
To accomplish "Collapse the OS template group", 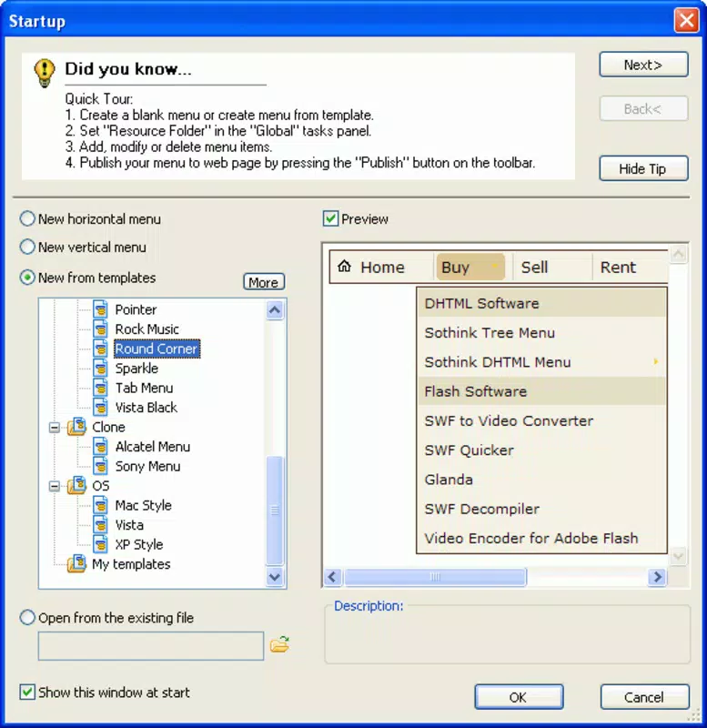I will click(x=55, y=486).
